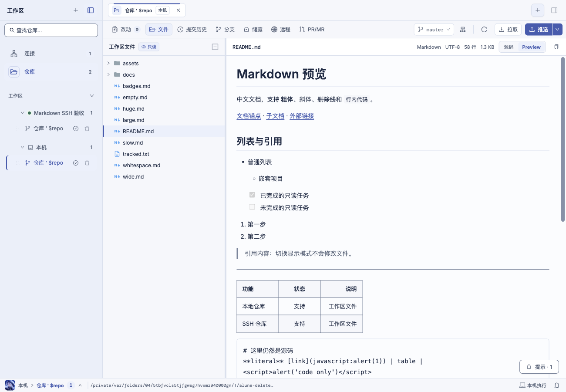The image size is (566, 392).
Task: Switch to the 改动 tab
Action: tap(126, 30)
